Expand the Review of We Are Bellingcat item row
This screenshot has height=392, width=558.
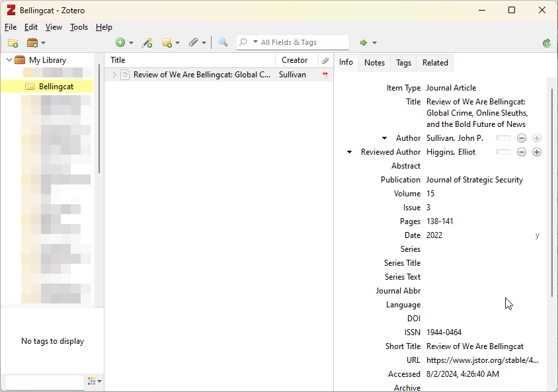point(114,75)
